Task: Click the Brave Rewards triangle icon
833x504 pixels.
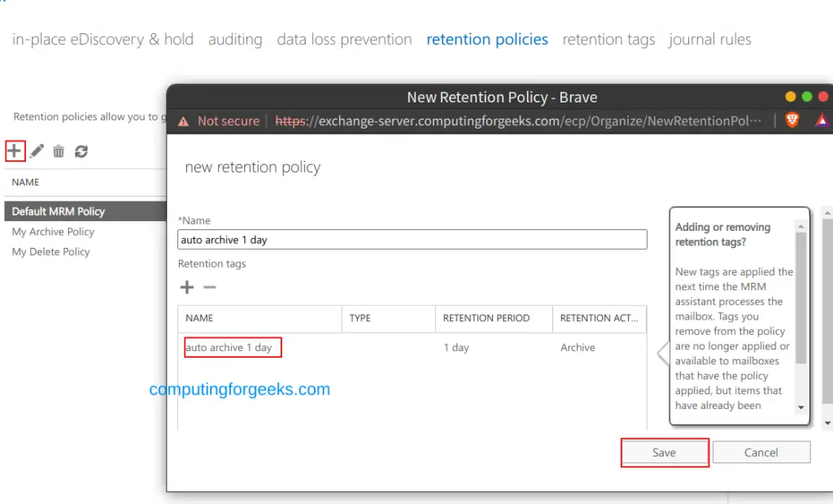Action: click(x=822, y=120)
